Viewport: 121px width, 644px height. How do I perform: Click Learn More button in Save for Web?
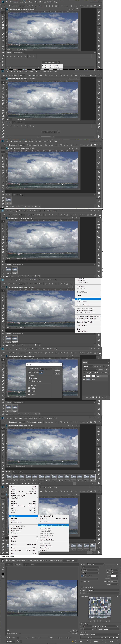[x=70, y=561]
